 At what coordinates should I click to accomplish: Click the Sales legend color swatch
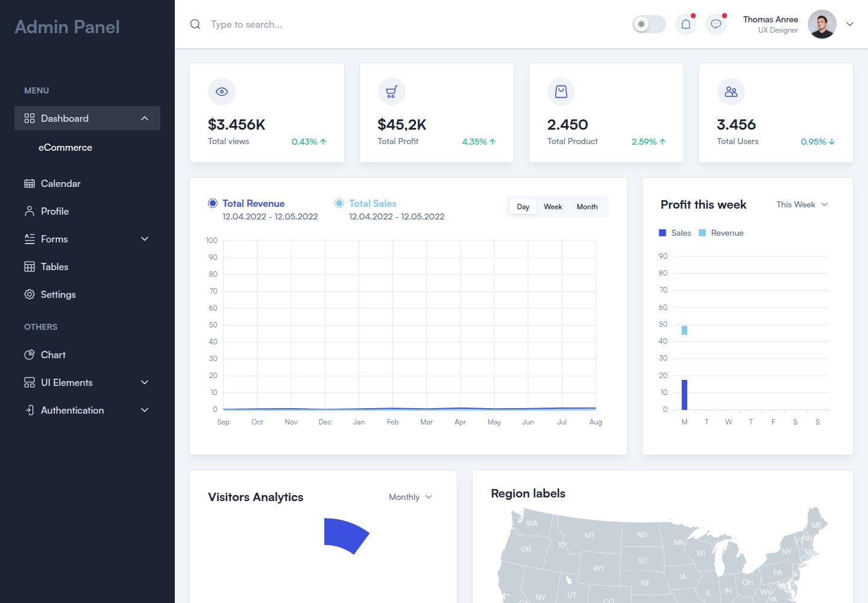pyautogui.click(x=663, y=233)
